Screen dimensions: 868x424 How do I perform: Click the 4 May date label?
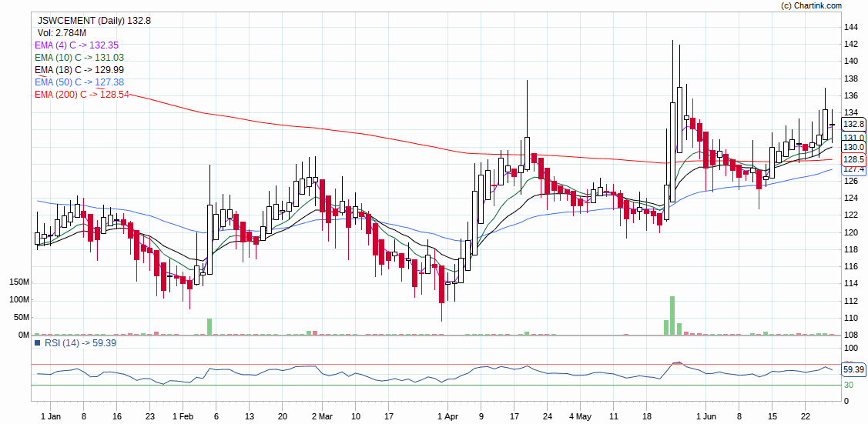click(x=580, y=416)
